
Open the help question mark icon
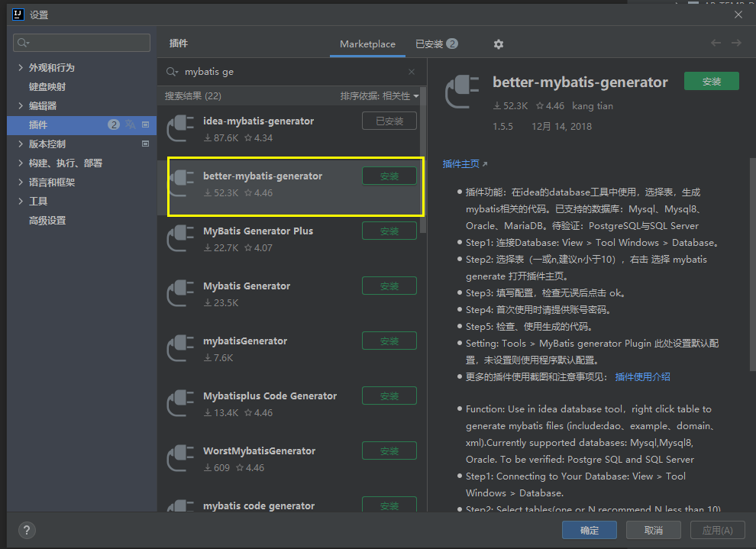point(27,530)
